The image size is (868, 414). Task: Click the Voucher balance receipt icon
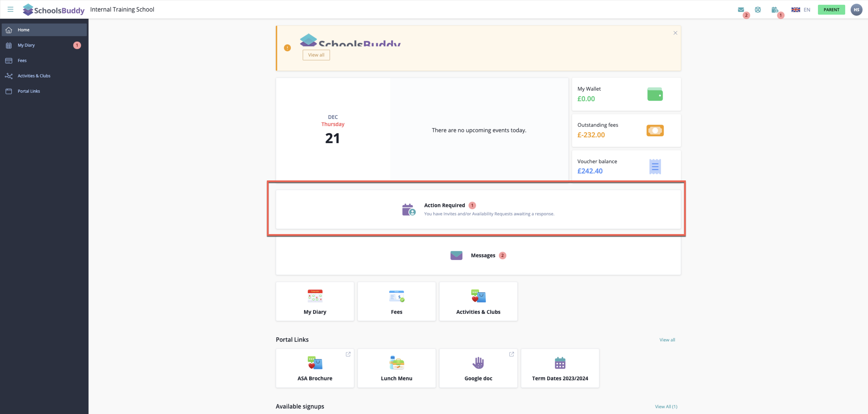click(x=655, y=167)
